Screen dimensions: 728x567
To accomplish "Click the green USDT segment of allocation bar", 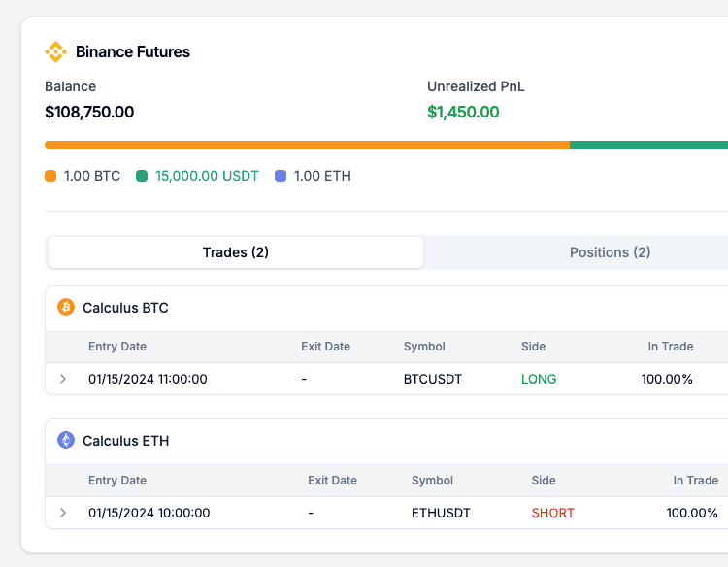I will [x=648, y=145].
